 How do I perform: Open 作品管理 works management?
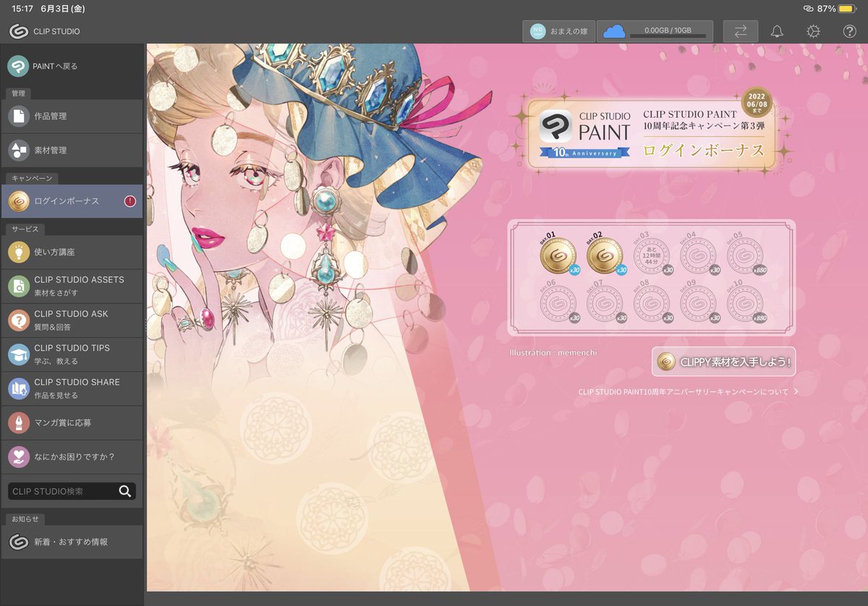(72, 116)
